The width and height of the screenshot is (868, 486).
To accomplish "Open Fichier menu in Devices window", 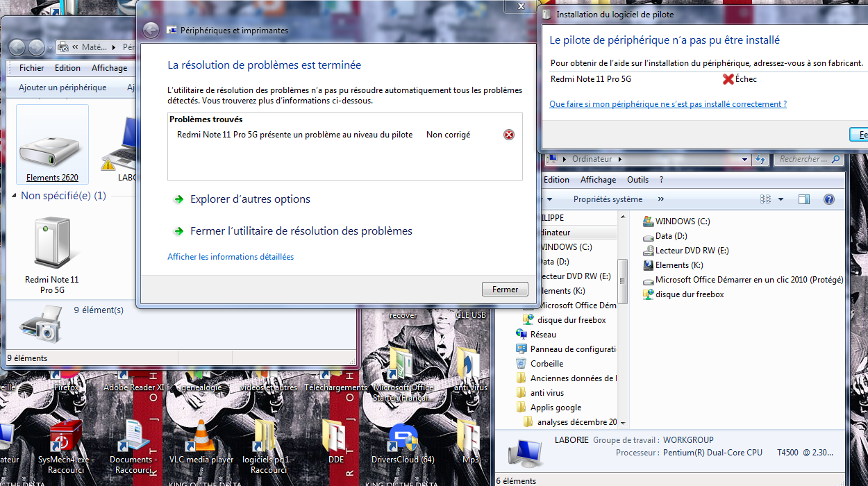I will [31, 68].
